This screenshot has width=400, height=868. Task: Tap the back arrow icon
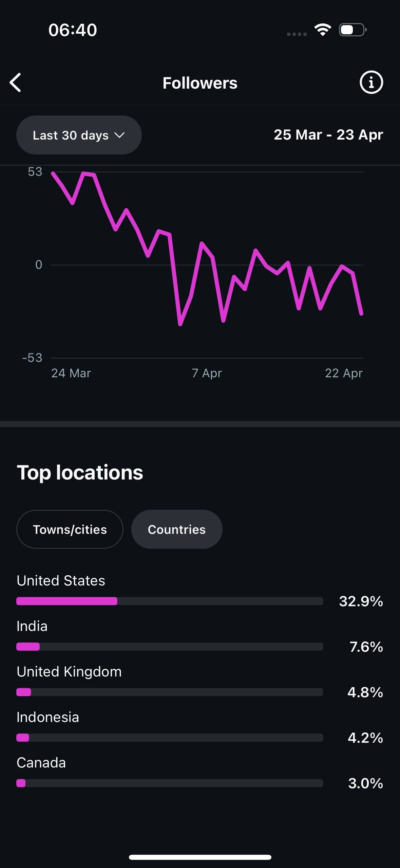tap(15, 83)
